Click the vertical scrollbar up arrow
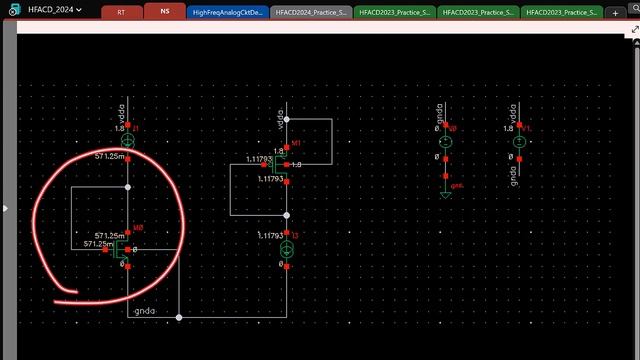Viewport: 640px width, 360px height. coord(637,42)
